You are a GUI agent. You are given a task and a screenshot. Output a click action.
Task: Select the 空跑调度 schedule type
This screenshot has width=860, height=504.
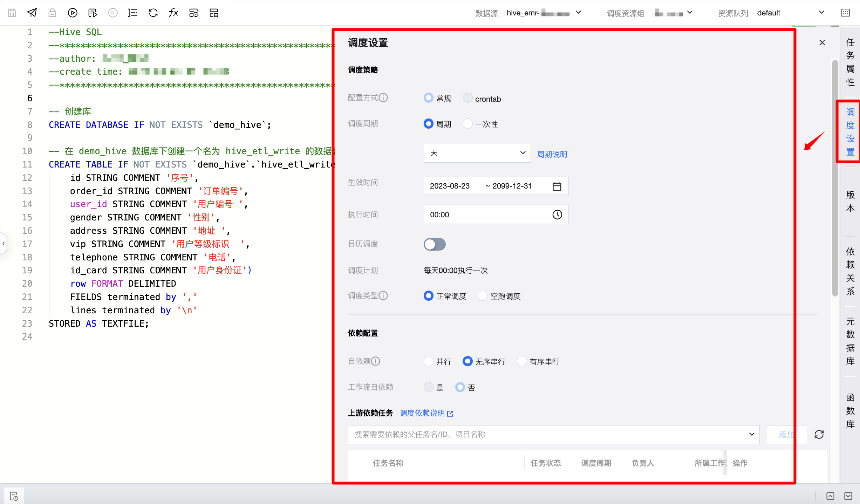[483, 296]
